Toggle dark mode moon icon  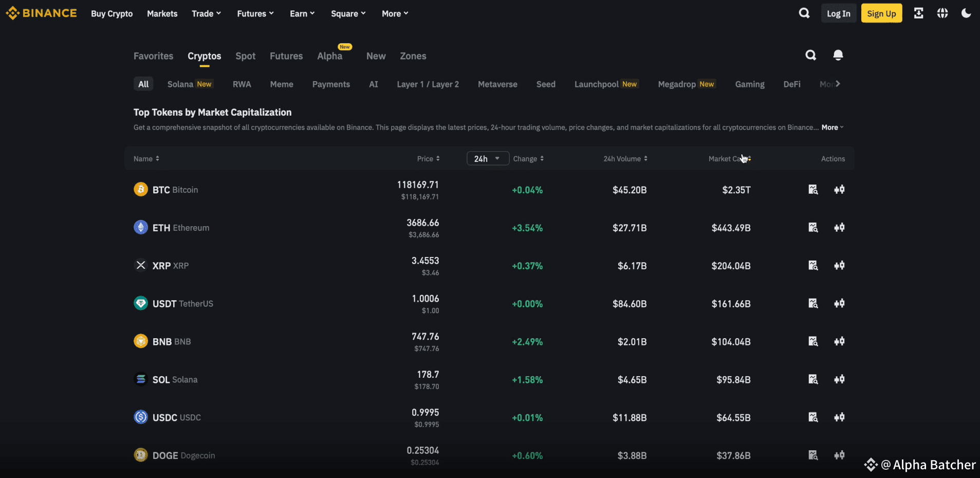[x=966, y=13]
